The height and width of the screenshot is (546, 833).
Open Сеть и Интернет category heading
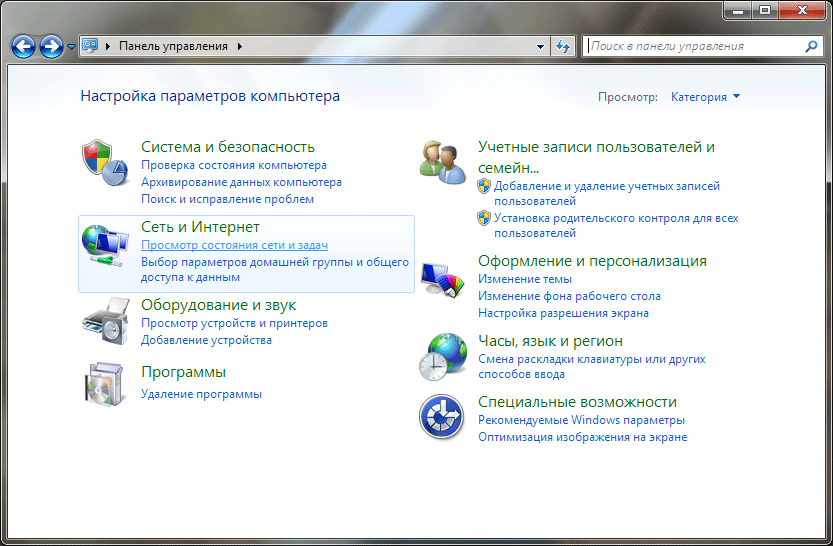(x=200, y=227)
